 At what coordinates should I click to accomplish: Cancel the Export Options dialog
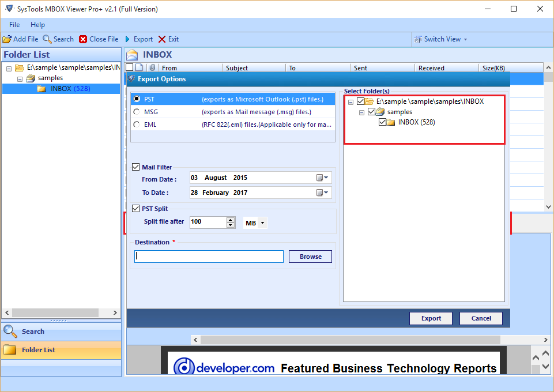[x=481, y=318]
